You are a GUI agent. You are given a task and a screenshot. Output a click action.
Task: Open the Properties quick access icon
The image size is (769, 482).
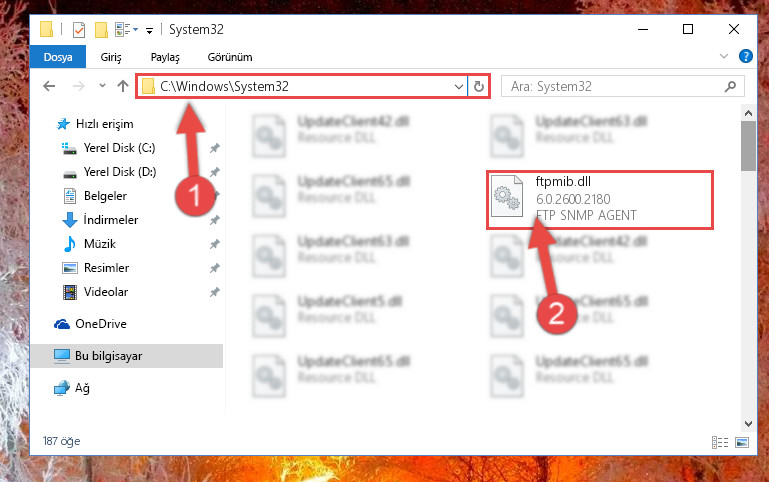click(x=78, y=30)
